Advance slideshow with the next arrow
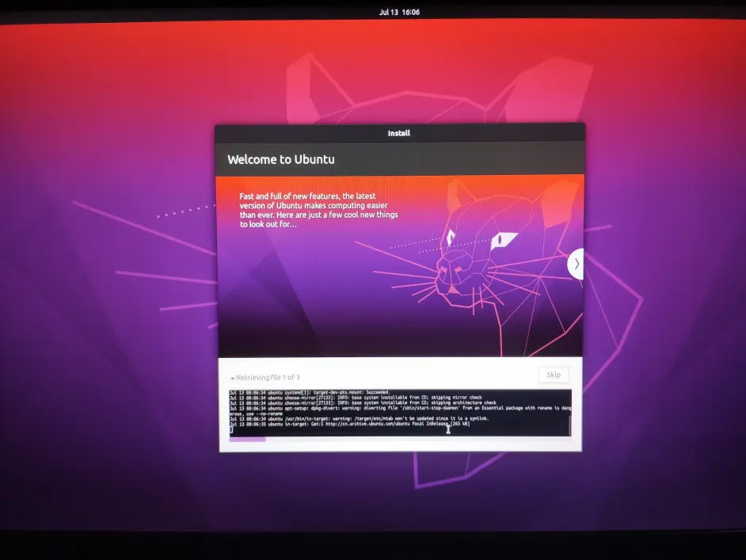The width and height of the screenshot is (746, 560). pyautogui.click(x=576, y=264)
